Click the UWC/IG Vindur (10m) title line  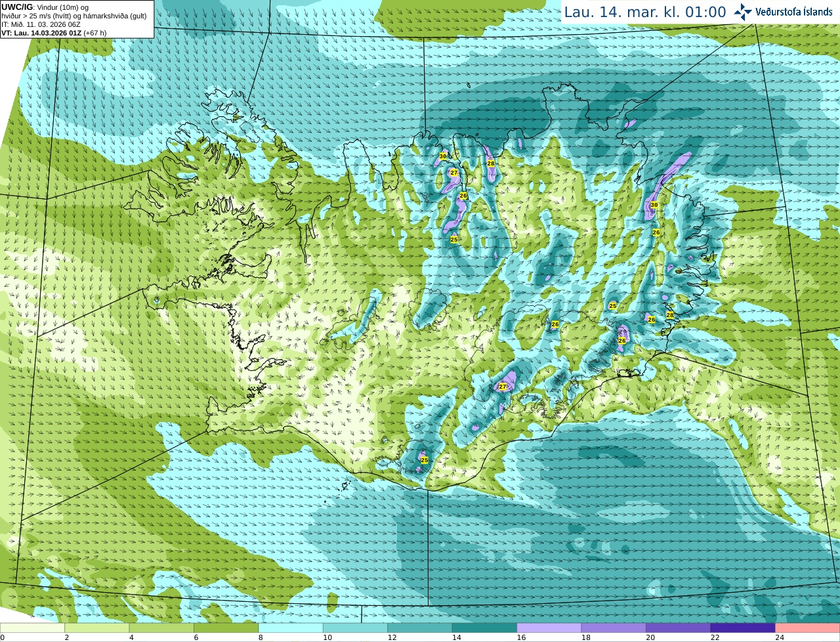pyautogui.click(x=45, y=7)
